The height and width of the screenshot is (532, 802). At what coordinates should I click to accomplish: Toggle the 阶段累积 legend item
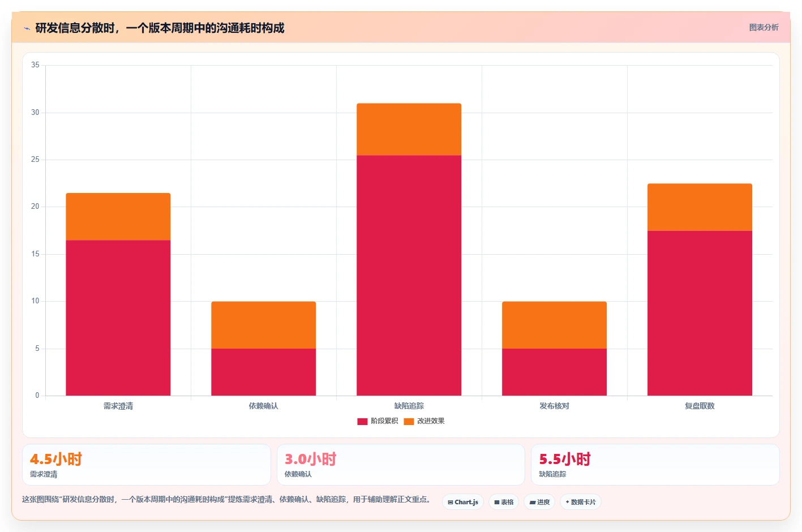tap(378, 421)
